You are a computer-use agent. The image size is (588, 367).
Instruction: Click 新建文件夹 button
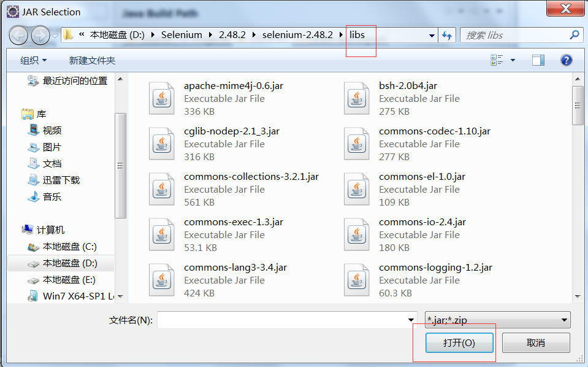92,60
